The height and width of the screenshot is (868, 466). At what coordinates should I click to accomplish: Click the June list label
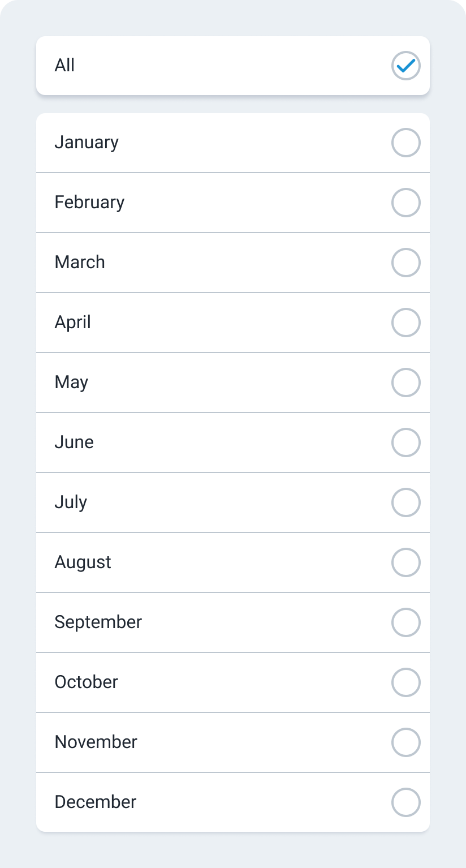point(74,442)
